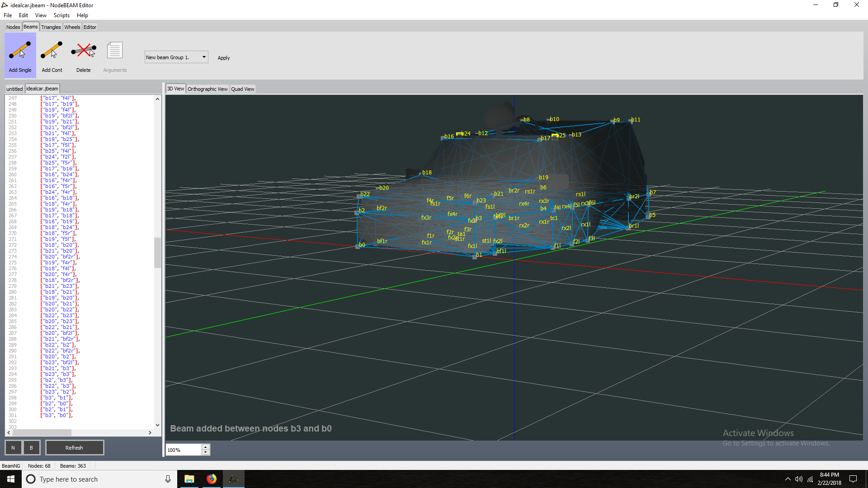Click the code editor vertical scrollbar thumb
868x488 pixels.
tap(157, 253)
